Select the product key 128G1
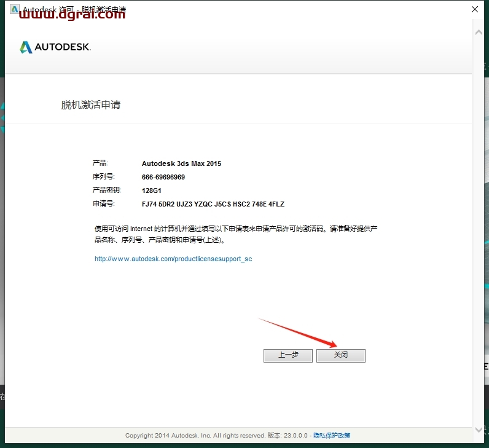489x448 pixels. click(151, 191)
